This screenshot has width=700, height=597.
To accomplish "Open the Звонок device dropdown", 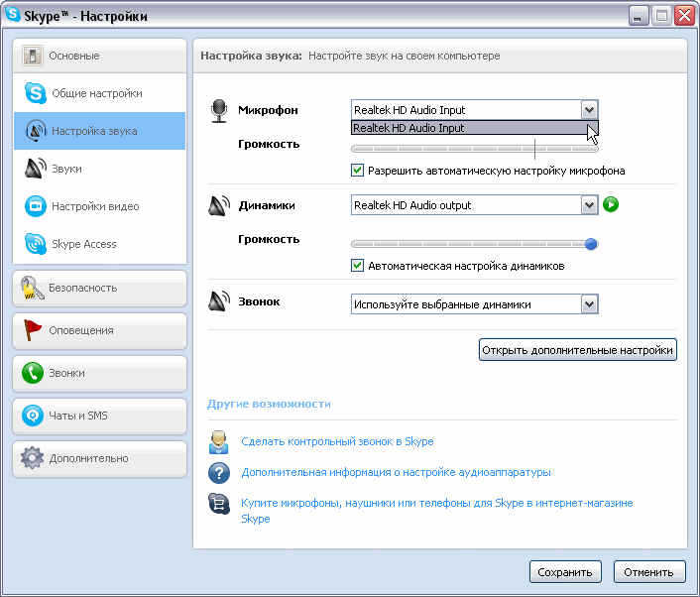I will 589,304.
